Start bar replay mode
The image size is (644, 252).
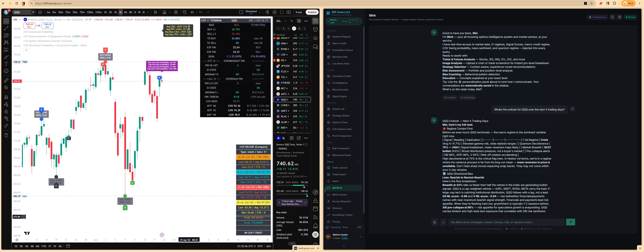click(x=192, y=12)
